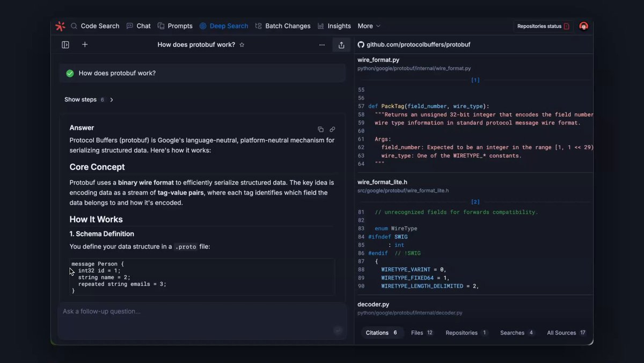Image resolution: width=644 pixels, height=363 pixels.
Task: Open the More dropdown menu
Action: click(369, 26)
